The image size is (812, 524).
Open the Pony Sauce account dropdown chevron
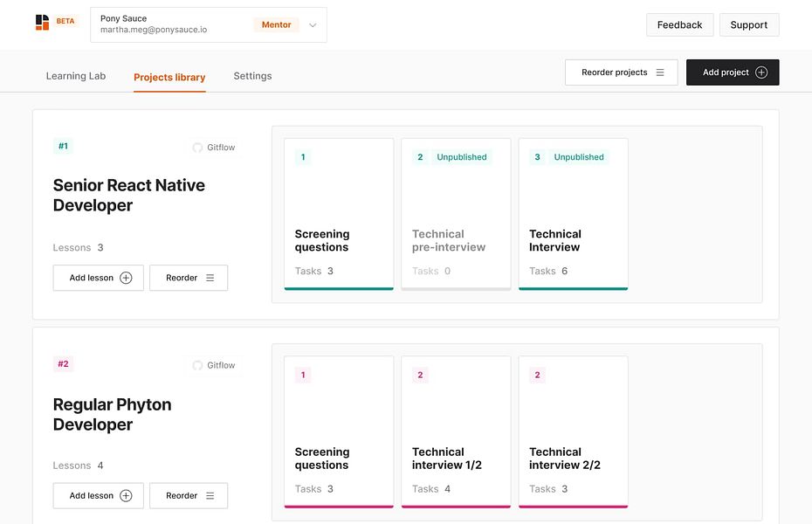[x=313, y=24]
